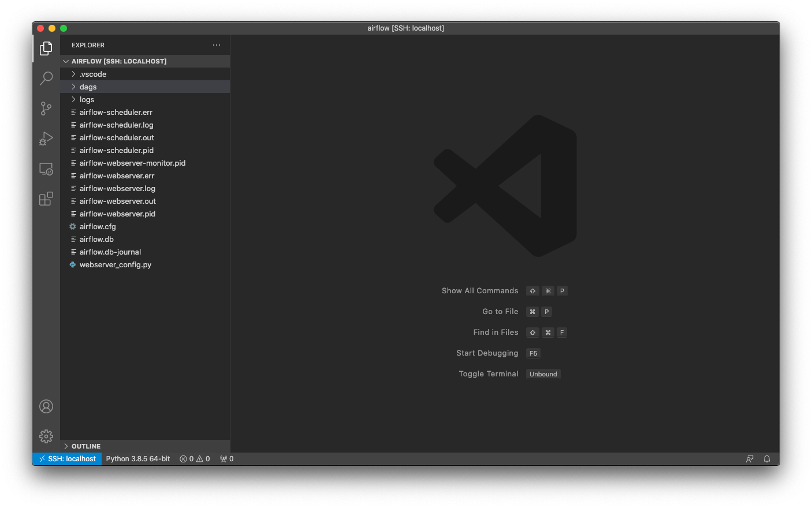Viewport: 812px width, 508px height.
Task: Open airflow-webserver.log file
Action: click(145, 188)
